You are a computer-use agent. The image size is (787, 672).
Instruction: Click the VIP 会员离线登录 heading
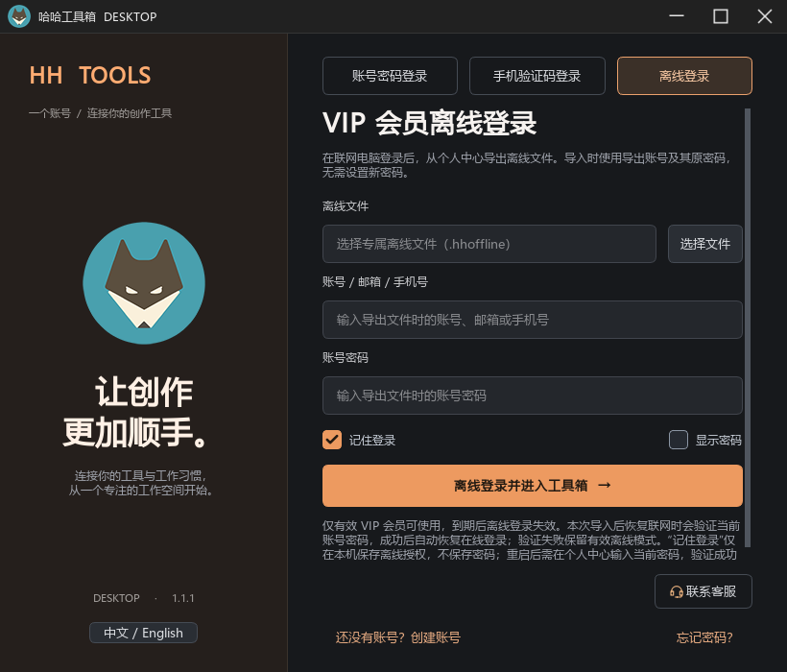[430, 123]
